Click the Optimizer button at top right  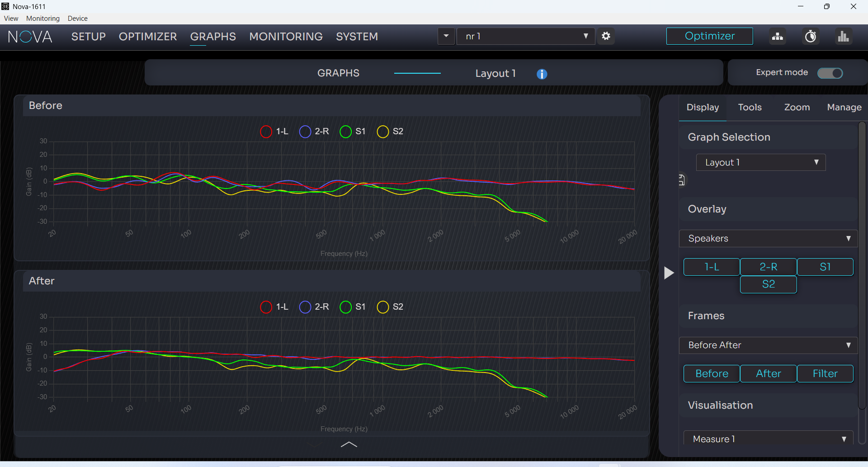click(x=710, y=36)
